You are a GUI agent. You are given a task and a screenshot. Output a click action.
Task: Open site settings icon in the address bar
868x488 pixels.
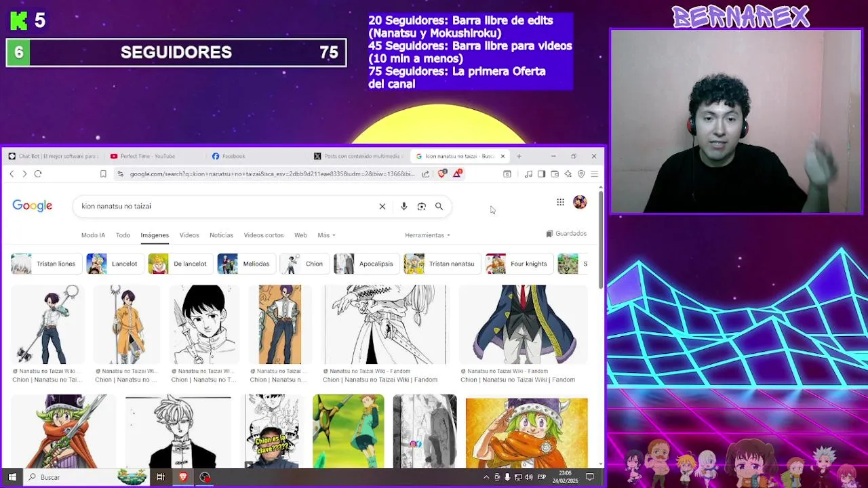(x=120, y=174)
